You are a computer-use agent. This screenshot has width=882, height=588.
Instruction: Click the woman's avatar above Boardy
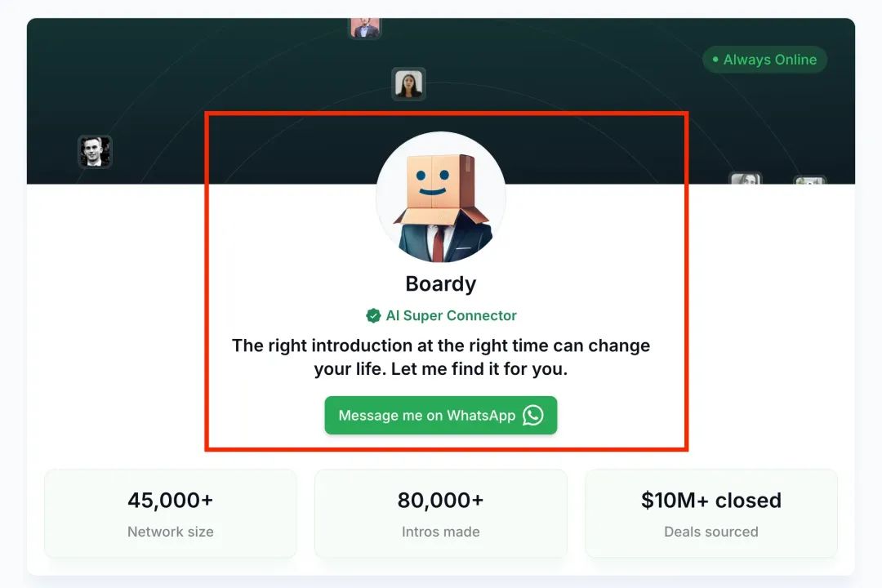[408, 84]
